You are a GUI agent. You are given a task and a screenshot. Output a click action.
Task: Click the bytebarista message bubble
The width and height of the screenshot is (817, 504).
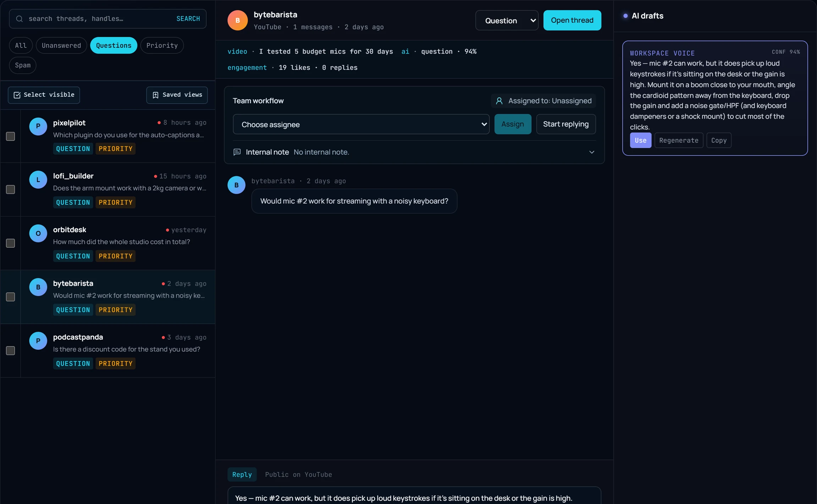pos(354,201)
